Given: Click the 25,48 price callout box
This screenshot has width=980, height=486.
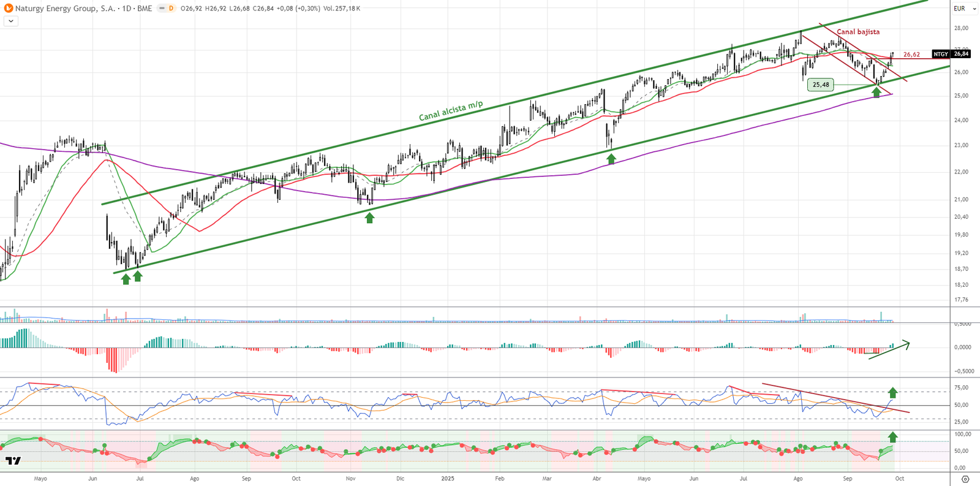Looking at the screenshot, I should click(x=821, y=85).
